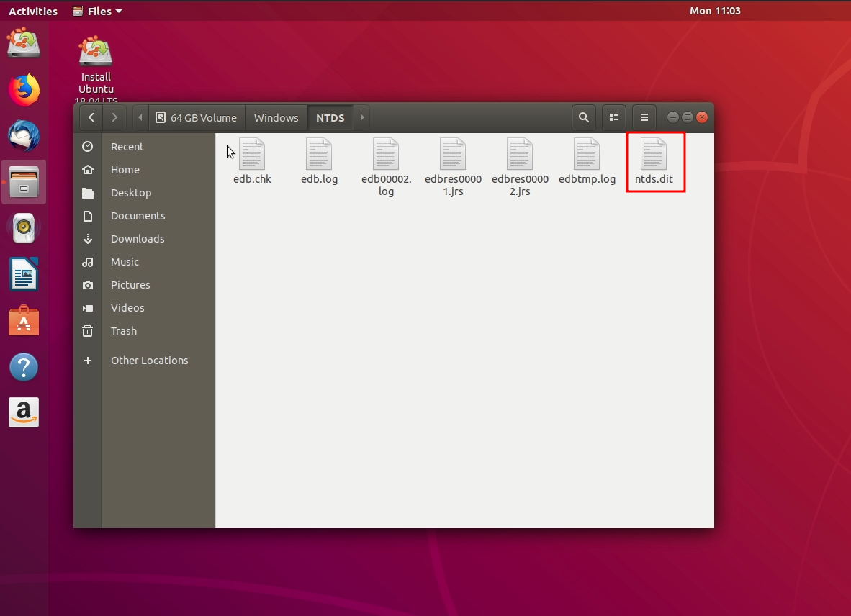Open the Trash from the sidebar
851x616 pixels.
(x=123, y=331)
